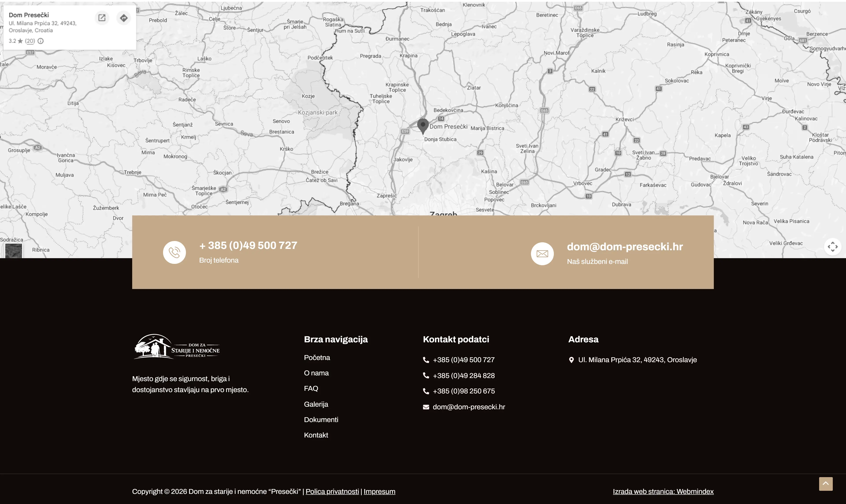This screenshot has width=846, height=504.
Task: Open Galerija footer link
Action: (x=316, y=404)
